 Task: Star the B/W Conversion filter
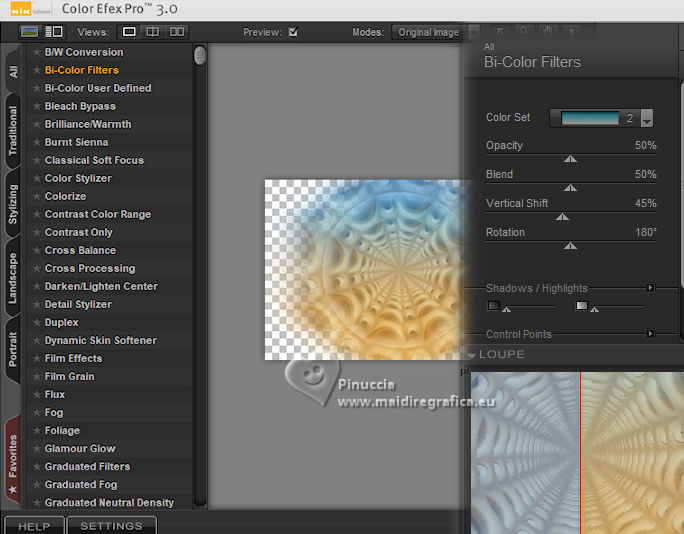(x=37, y=52)
